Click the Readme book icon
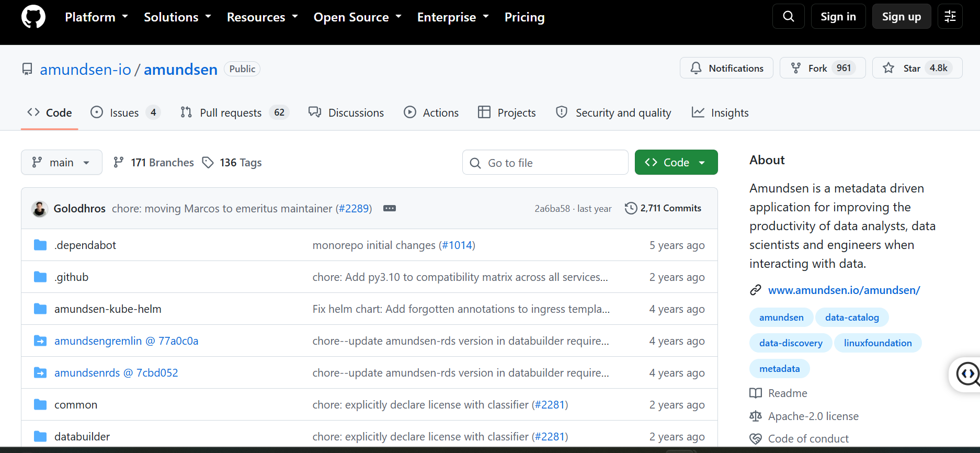Screen dimensions: 980x453 [x=756, y=393]
